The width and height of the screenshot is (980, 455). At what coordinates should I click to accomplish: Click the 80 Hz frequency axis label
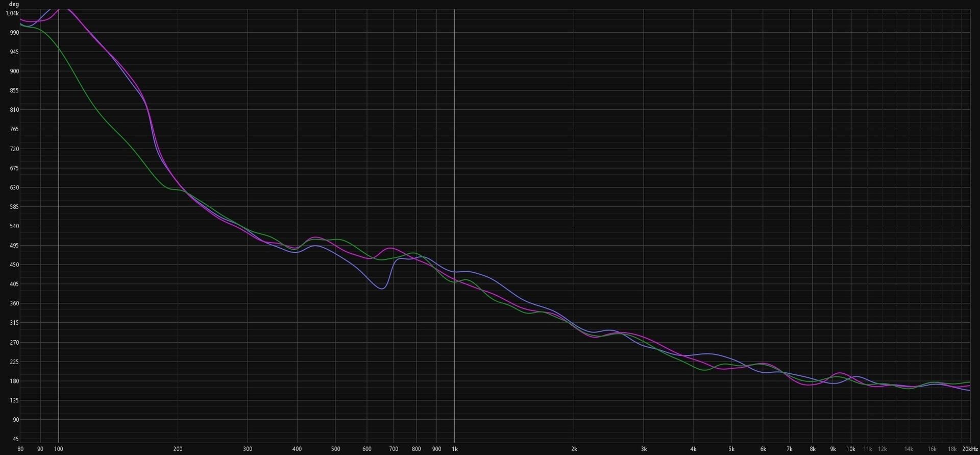coord(20,449)
